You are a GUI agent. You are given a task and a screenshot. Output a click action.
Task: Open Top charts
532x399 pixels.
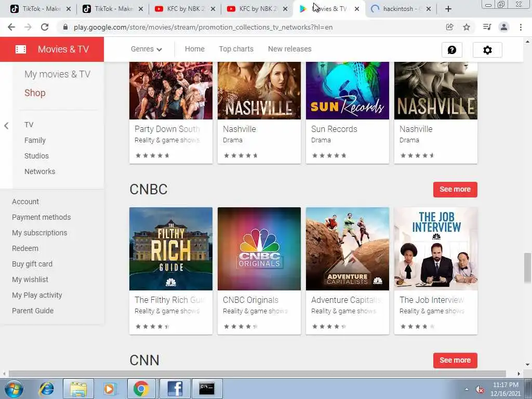[x=236, y=49]
